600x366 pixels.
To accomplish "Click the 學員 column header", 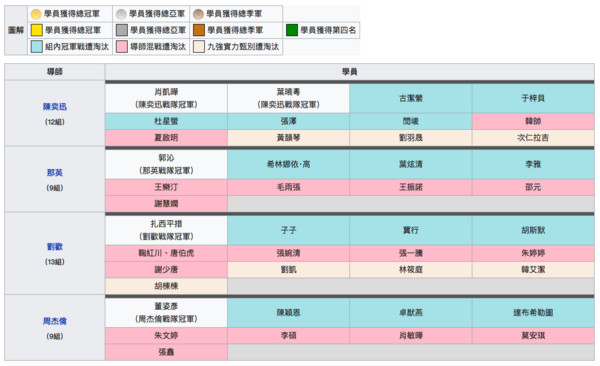I will (350, 72).
